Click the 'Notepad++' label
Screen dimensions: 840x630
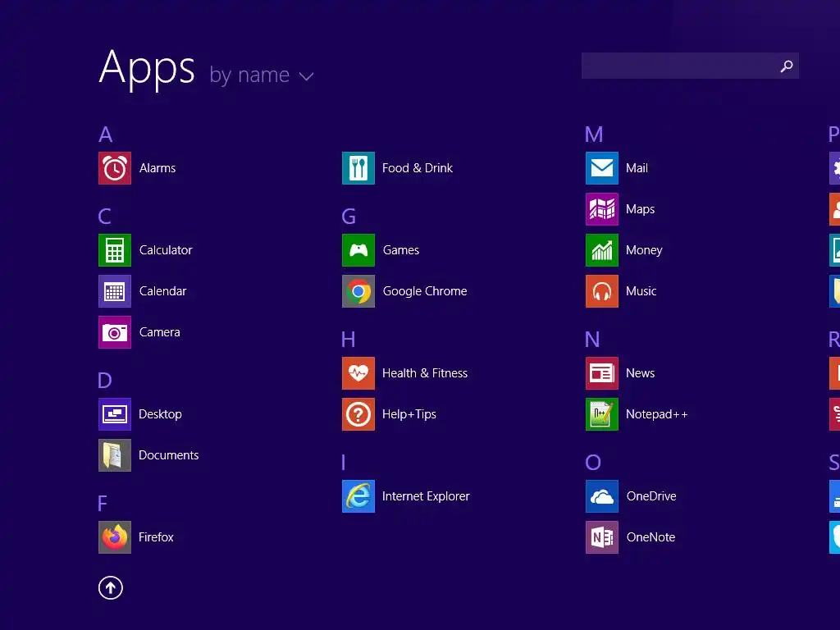[x=657, y=414]
